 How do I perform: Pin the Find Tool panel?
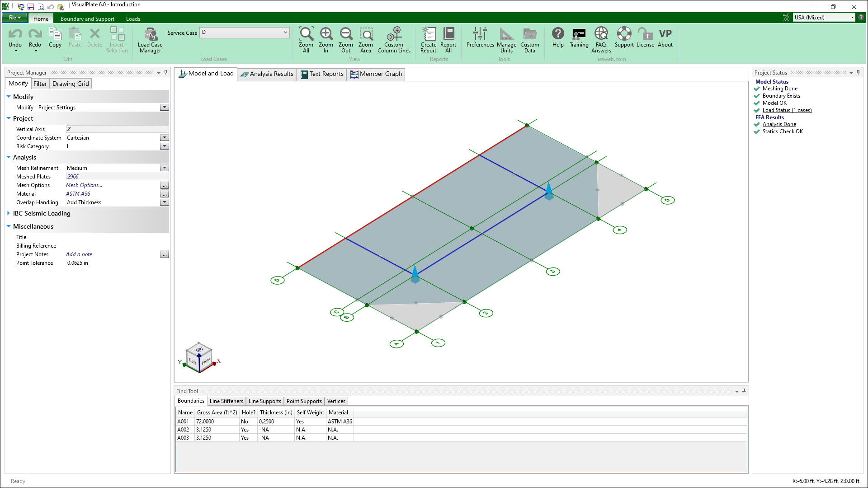coord(744,391)
